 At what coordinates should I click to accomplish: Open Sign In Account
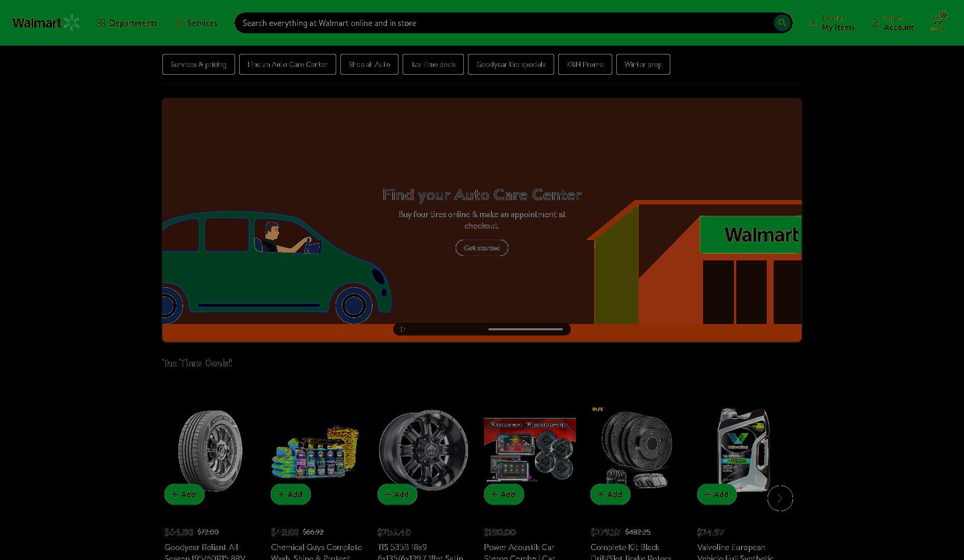click(893, 23)
